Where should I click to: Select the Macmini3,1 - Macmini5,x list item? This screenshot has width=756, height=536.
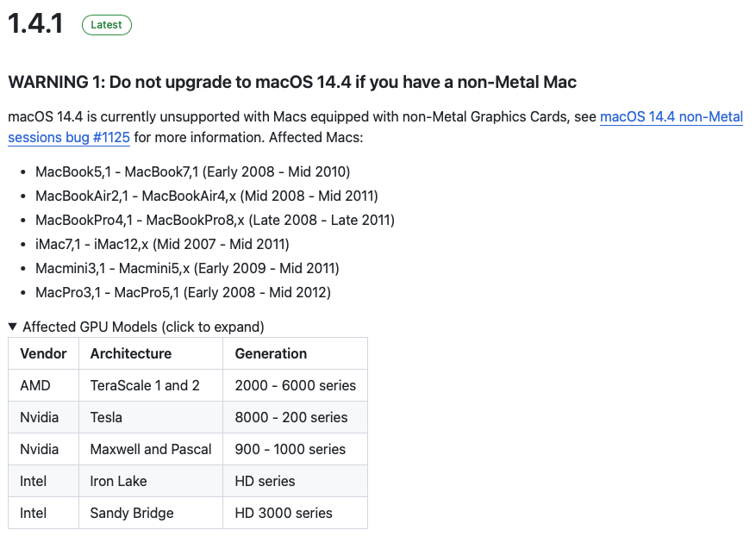[x=188, y=268]
